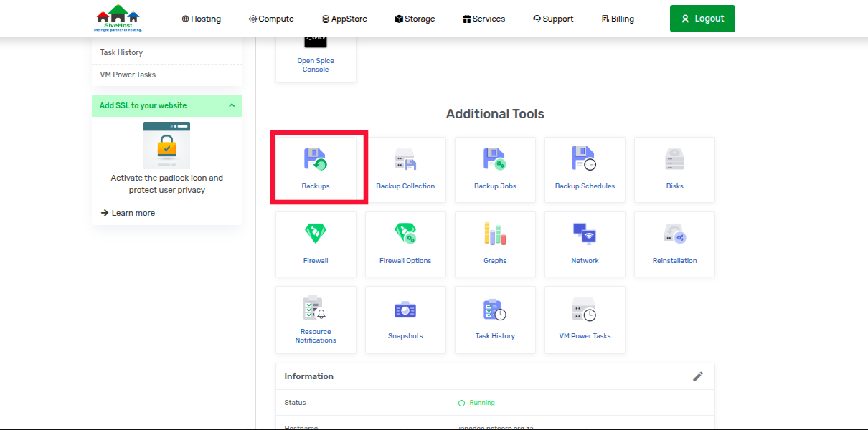The height and width of the screenshot is (430, 868).
Task: Open the Firewall tool
Action: tap(316, 242)
